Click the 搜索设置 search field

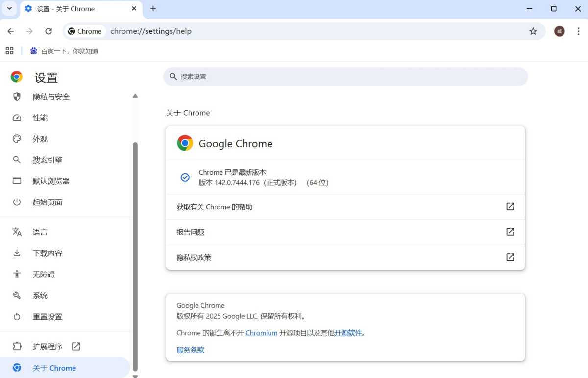[x=345, y=76]
